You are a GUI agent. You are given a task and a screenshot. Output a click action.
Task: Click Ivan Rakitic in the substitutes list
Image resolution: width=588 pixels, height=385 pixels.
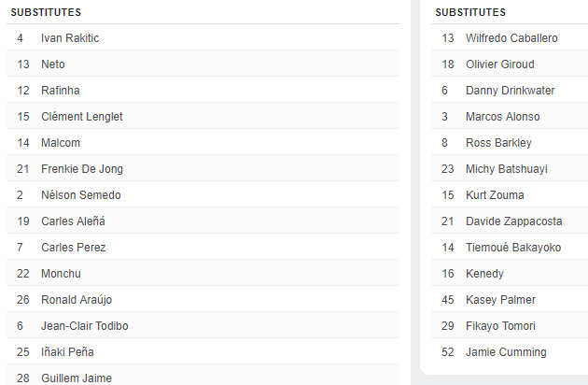[70, 38]
